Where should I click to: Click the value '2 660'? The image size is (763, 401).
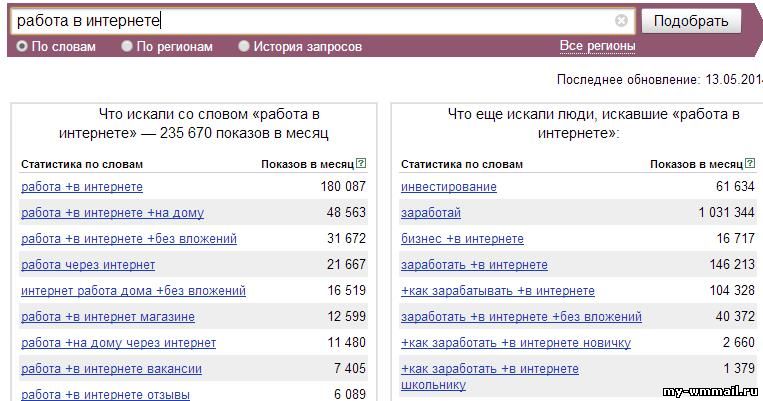tap(739, 343)
